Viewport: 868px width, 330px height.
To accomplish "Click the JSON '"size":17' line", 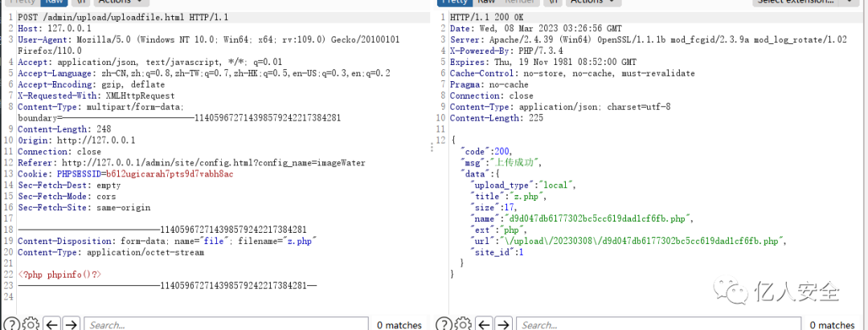I will (x=493, y=208).
